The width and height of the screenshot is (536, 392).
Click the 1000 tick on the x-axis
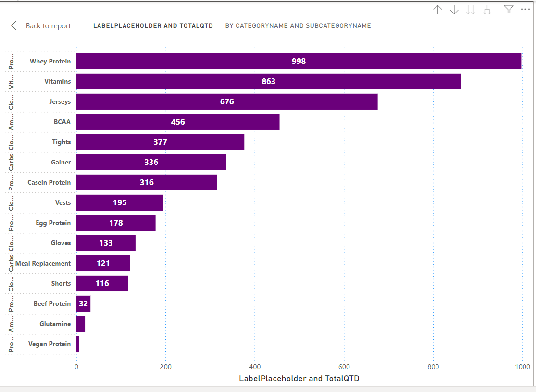coord(523,367)
